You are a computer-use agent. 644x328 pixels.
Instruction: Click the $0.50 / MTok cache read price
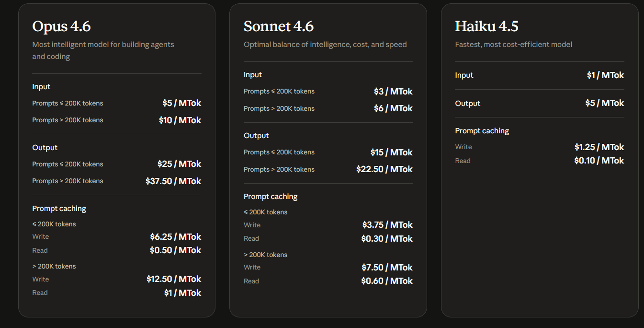point(175,250)
